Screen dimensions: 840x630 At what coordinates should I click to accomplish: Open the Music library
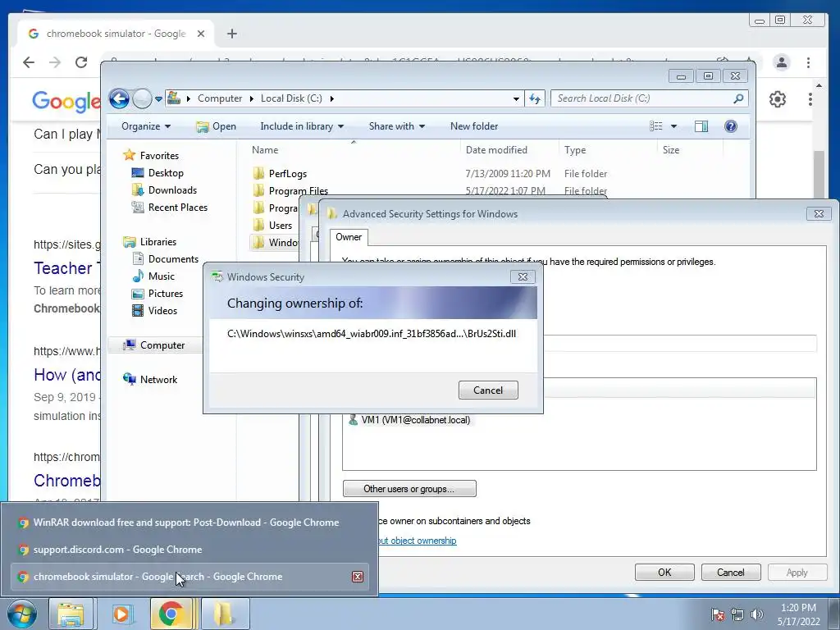[162, 276]
